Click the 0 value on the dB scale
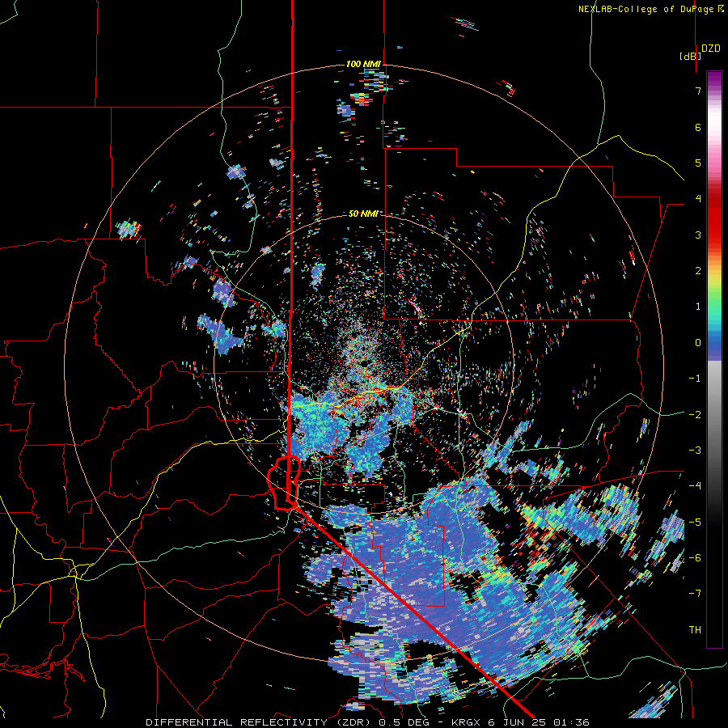Screen dimensions: 728x728 pos(698,343)
